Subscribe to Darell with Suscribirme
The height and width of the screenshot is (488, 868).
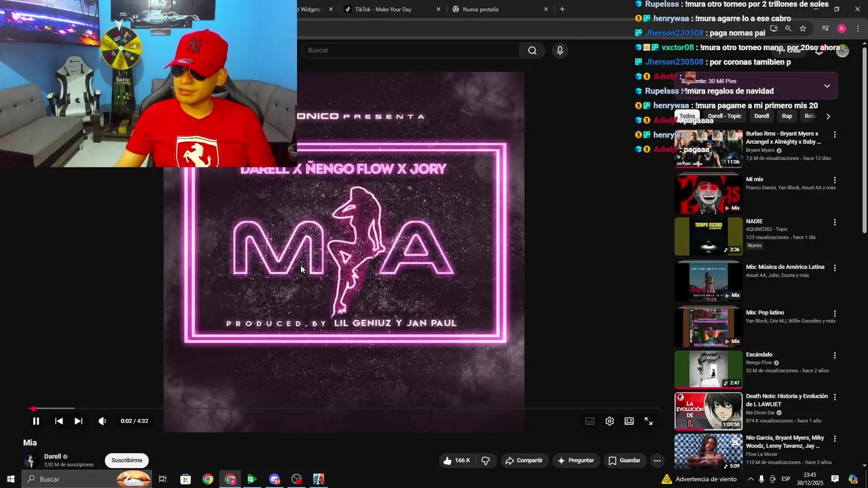click(x=127, y=460)
